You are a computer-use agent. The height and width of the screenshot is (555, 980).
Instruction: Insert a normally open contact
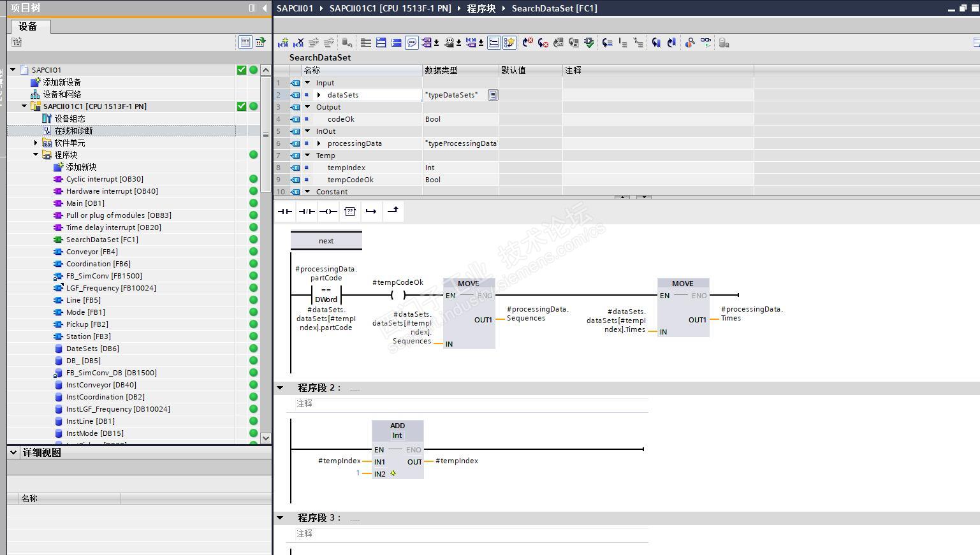tap(285, 212)
